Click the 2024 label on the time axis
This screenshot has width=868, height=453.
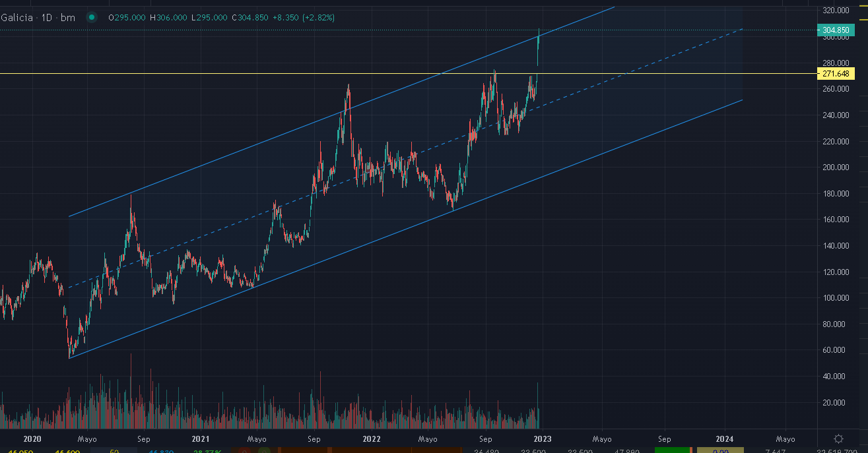[724, 439]
